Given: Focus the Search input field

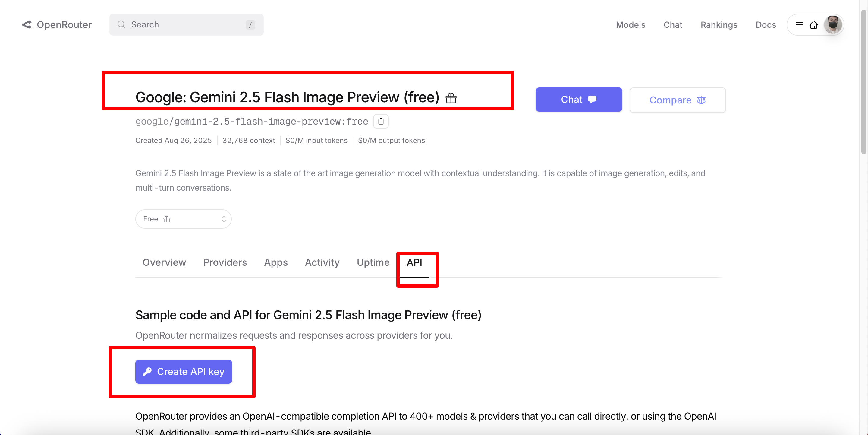Looking at the screenshot, I should pos(185,25).
